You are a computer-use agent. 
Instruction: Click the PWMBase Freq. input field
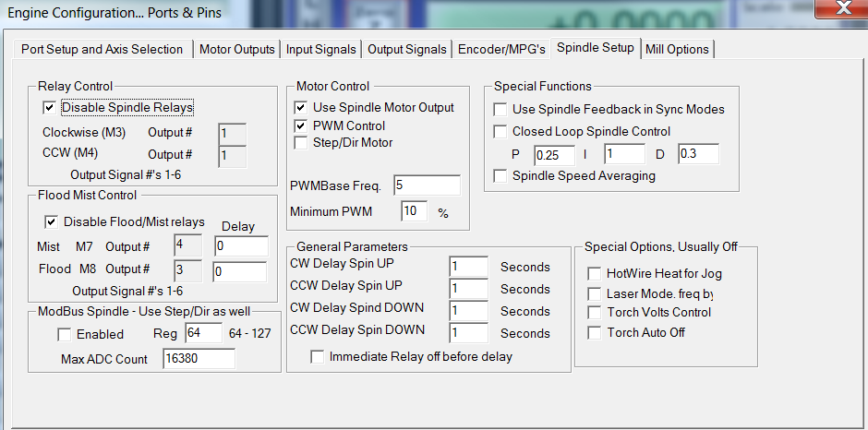tap(426, 185)
